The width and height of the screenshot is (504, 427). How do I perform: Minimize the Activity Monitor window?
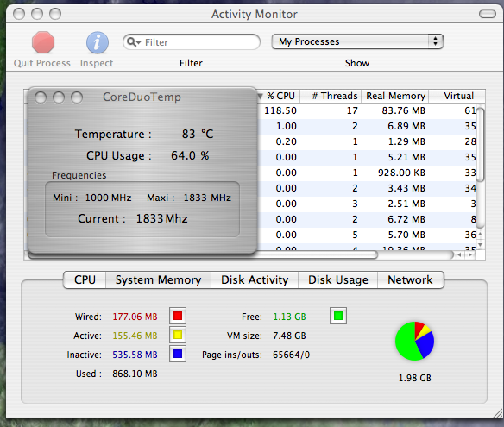[x=37, y=14]
